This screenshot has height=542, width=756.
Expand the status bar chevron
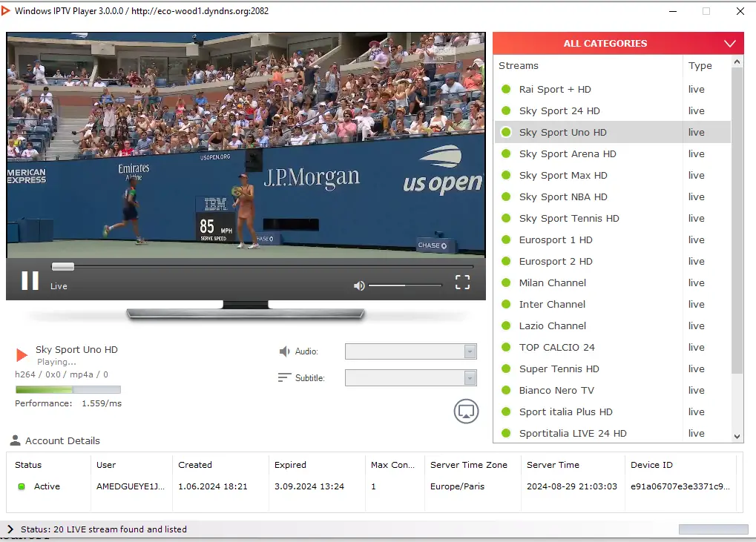[x=10, y=529]
